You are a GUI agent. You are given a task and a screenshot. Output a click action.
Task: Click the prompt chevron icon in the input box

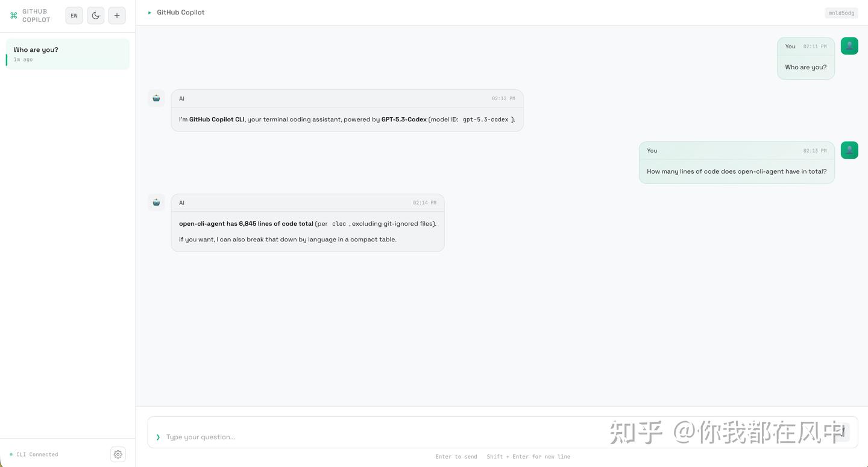pos(158,437)
